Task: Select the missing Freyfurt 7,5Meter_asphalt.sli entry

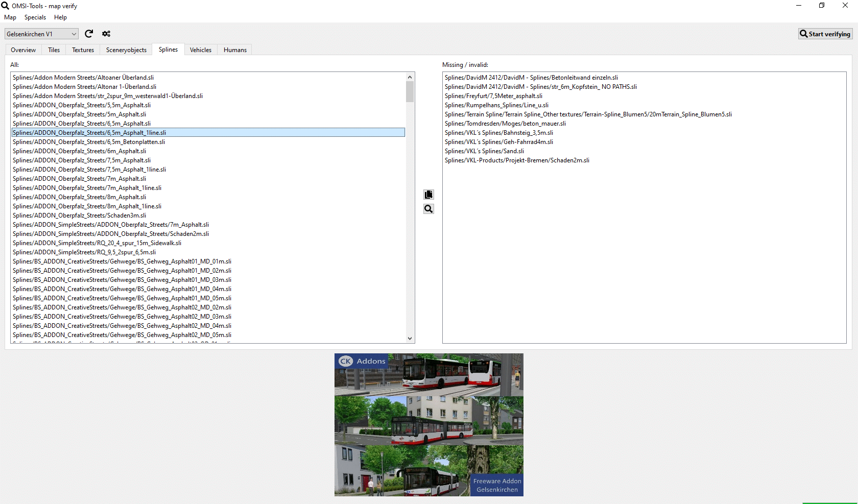Action: 493,96
